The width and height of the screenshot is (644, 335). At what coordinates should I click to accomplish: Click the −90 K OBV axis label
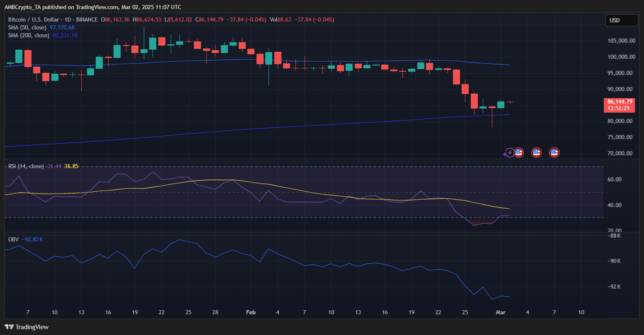(614, 261)
